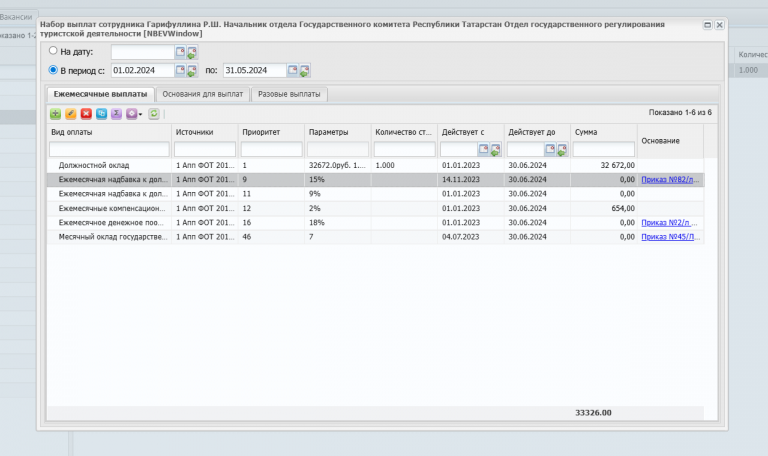Maximize the NBEVWindow dialog
The width and height of the screenshot is (768, 456).
pyautogui.click(x=707, y=24)
